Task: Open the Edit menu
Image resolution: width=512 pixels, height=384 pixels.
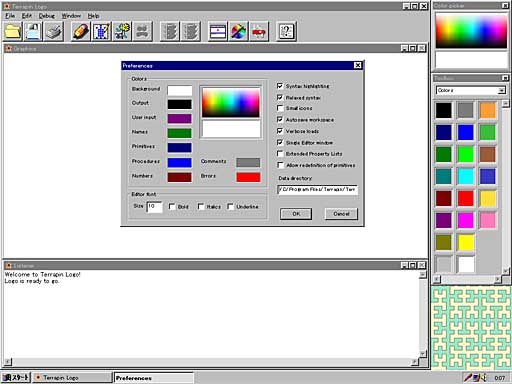Action: pos(27,16)
